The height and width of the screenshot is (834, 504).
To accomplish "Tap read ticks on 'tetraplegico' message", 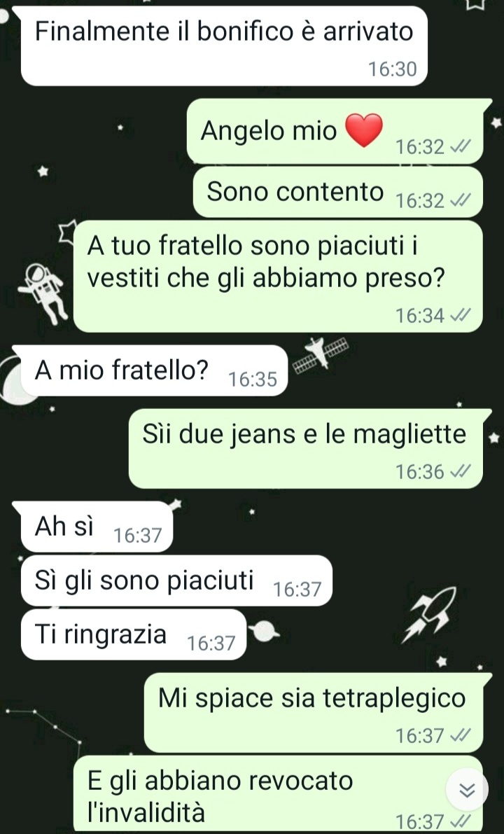I will click(x=459, y=735).
